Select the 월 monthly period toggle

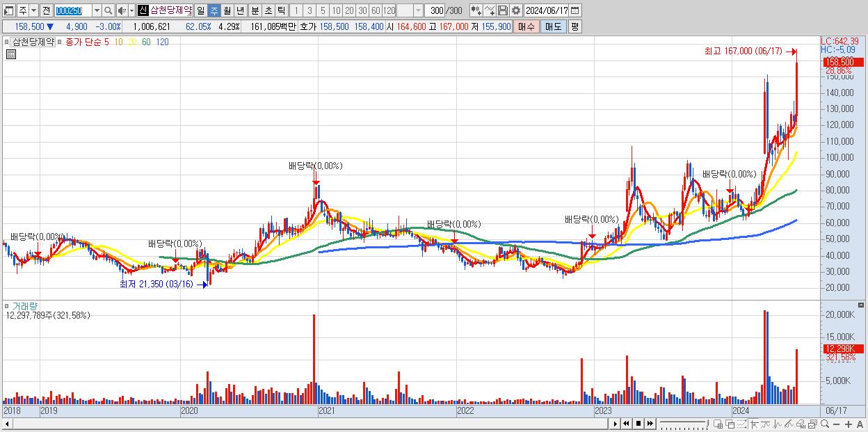pos(227,11)
